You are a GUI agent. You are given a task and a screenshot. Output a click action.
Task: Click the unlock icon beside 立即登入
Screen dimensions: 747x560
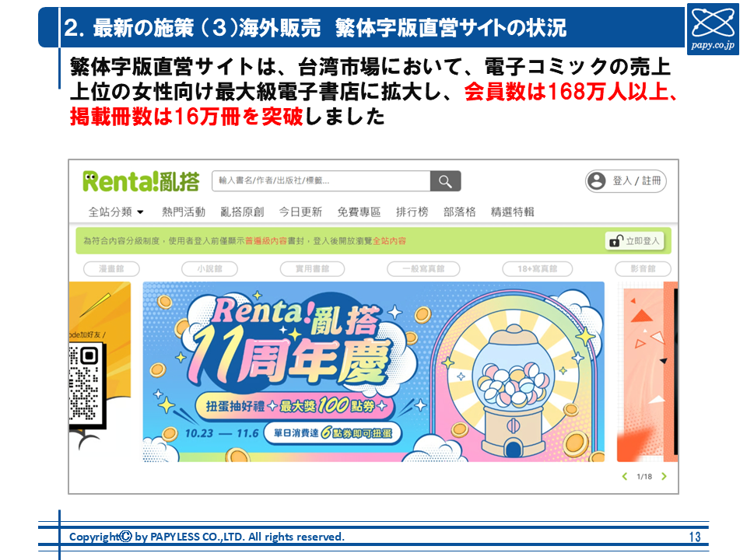click(x=616, y=241)
